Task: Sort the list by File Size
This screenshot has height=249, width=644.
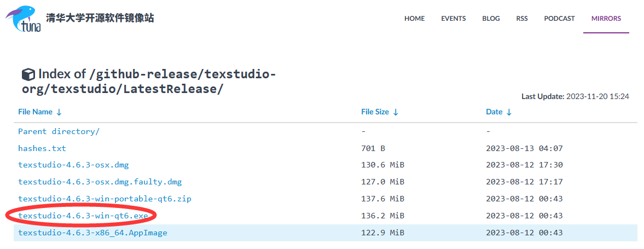Action: [x=380, y=112]
